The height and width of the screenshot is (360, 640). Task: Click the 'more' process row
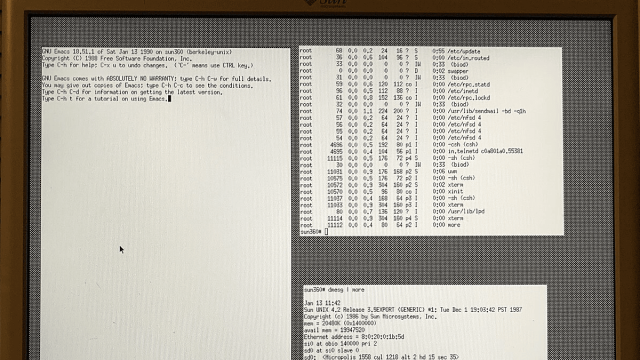[x=380, y=225]
